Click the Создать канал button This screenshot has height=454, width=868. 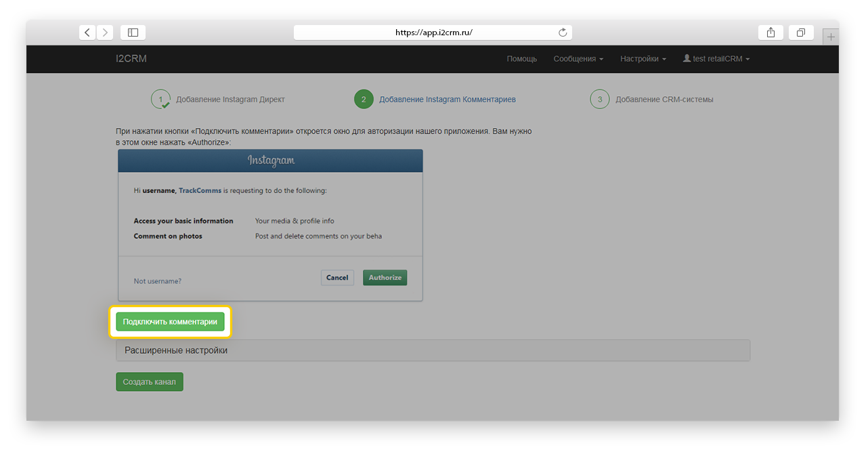pyautogui.click(x=149, y=382)
